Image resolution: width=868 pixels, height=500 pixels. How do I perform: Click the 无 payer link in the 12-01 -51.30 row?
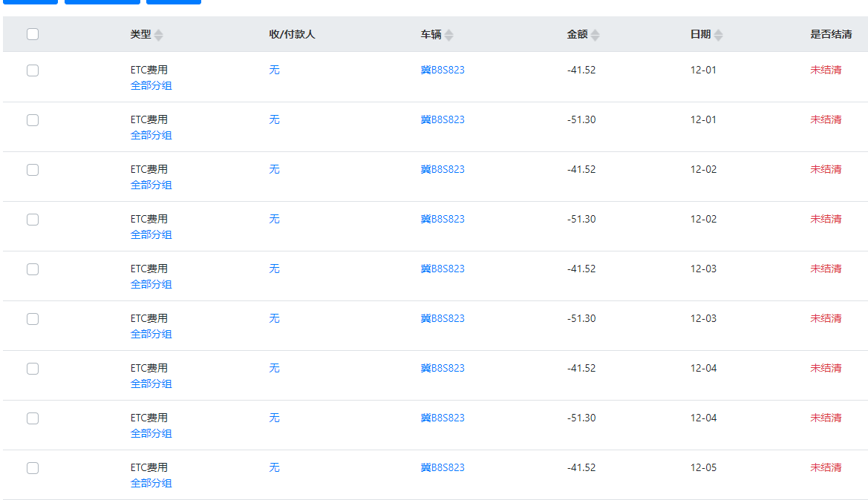tap(274, 119)
